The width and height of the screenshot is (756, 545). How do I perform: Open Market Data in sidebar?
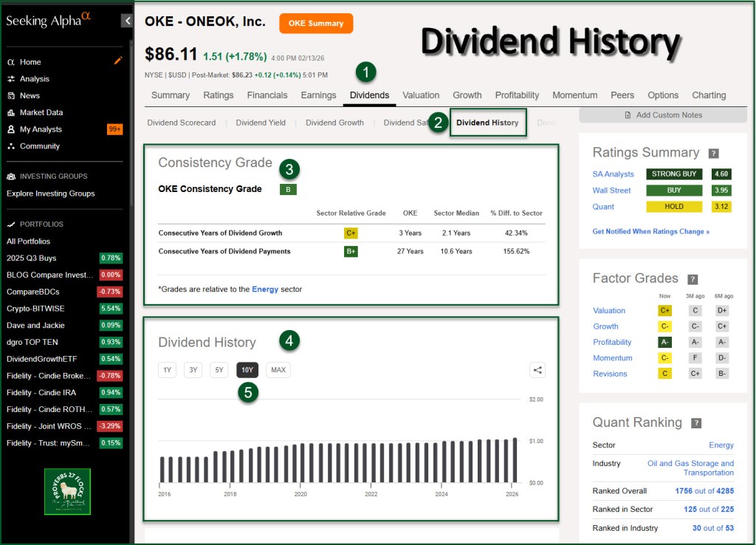pos(41,112)
